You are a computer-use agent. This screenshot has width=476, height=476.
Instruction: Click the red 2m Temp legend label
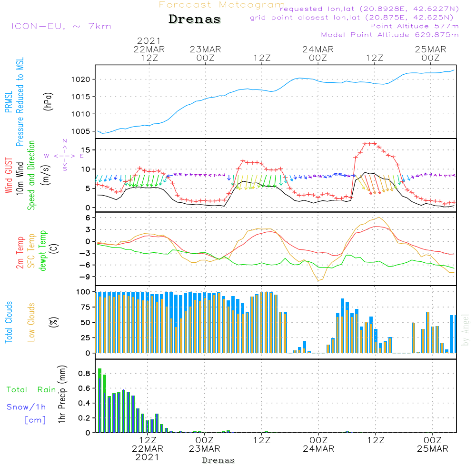[x=20, y=251]
